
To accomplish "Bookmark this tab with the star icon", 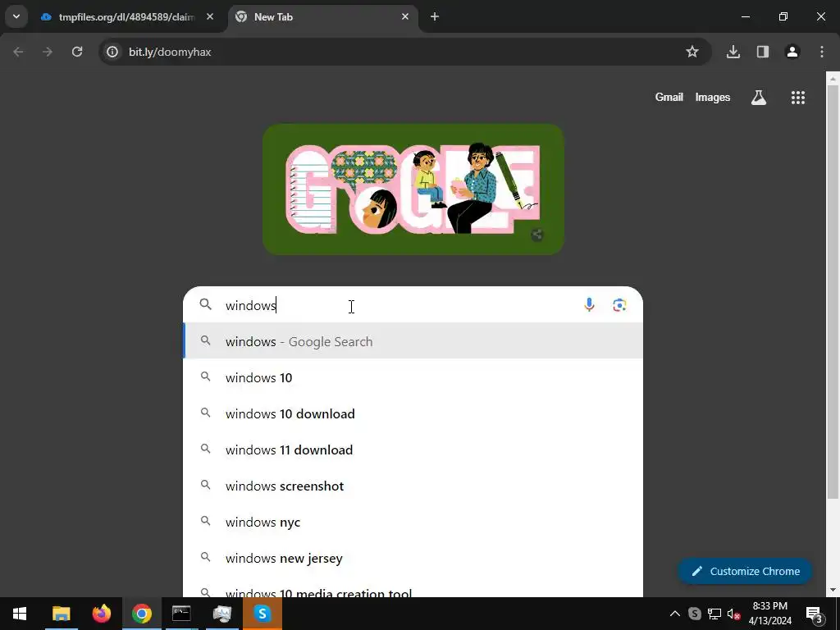I will (692, 52).
